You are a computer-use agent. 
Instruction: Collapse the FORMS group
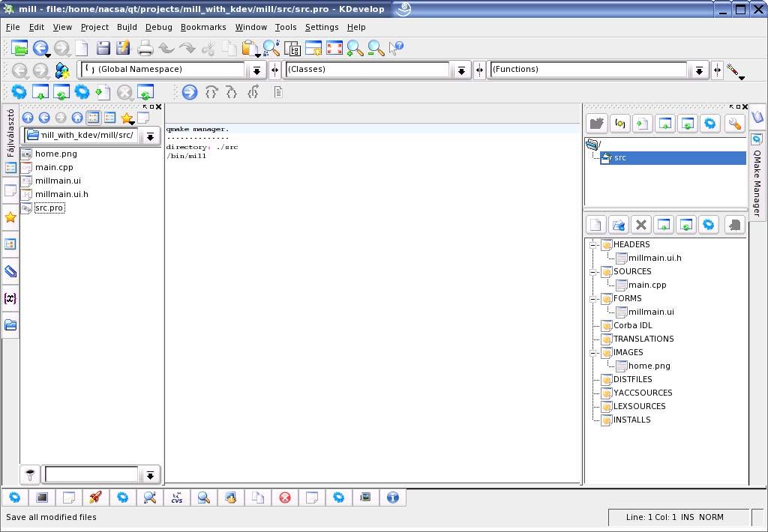pyautogui.click(x=592, y=298)
